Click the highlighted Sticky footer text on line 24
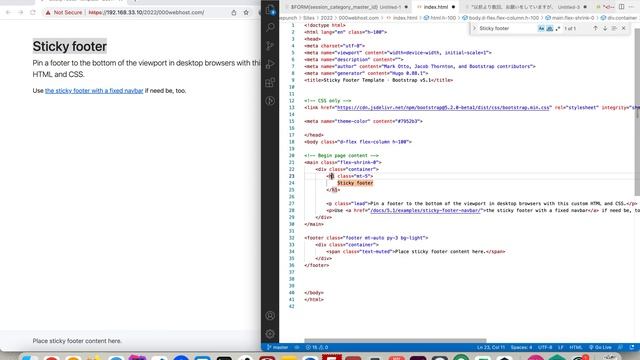 click(355, 183)
